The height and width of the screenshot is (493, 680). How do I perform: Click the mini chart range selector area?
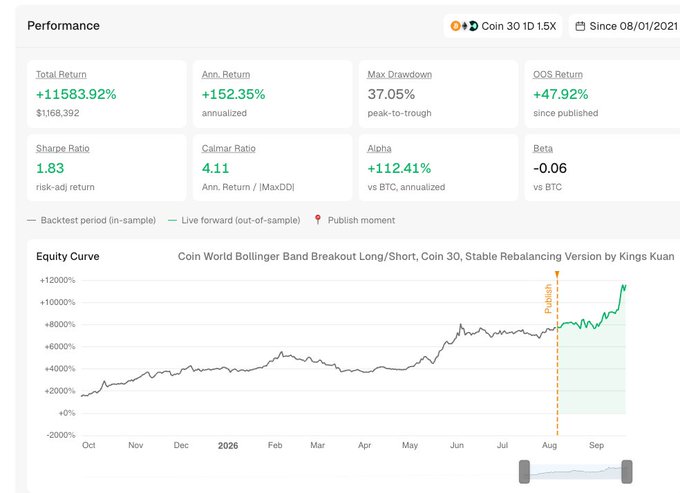(575, 472)
